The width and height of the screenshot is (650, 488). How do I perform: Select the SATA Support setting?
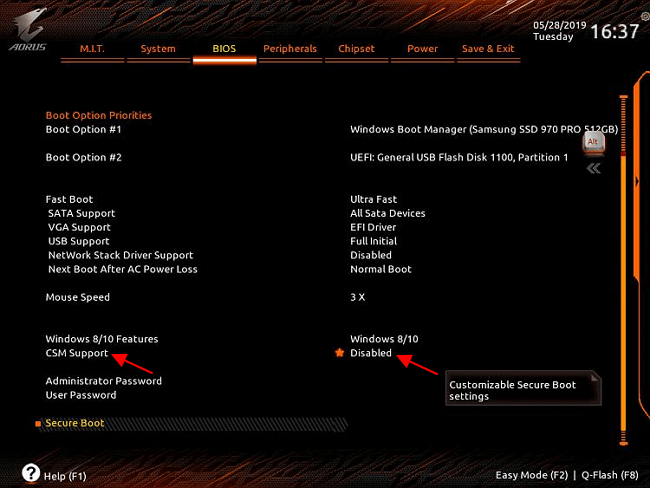[x=82, y=214]
